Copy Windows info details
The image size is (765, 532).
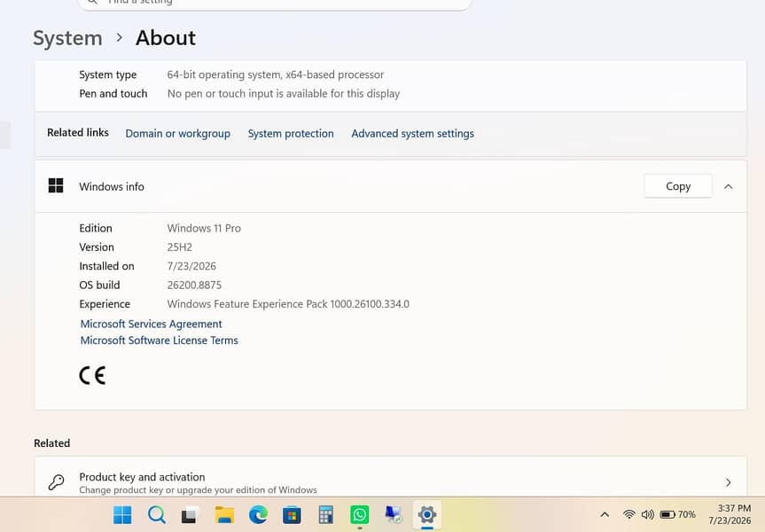677,186
